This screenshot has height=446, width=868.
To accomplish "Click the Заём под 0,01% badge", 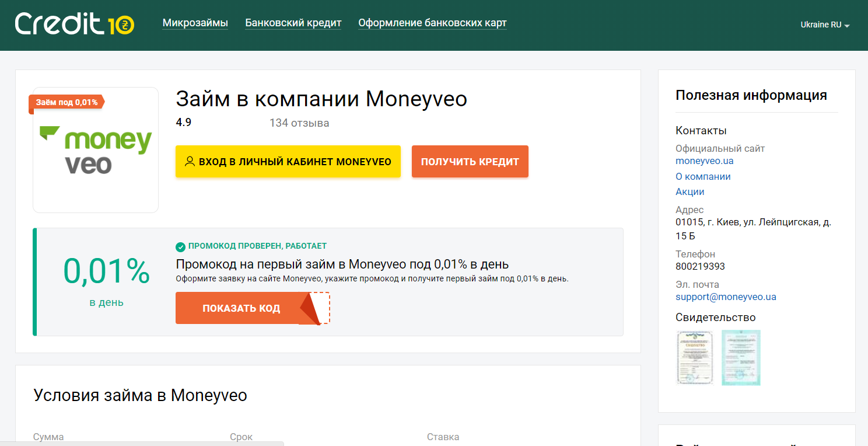I will (66, 102).
